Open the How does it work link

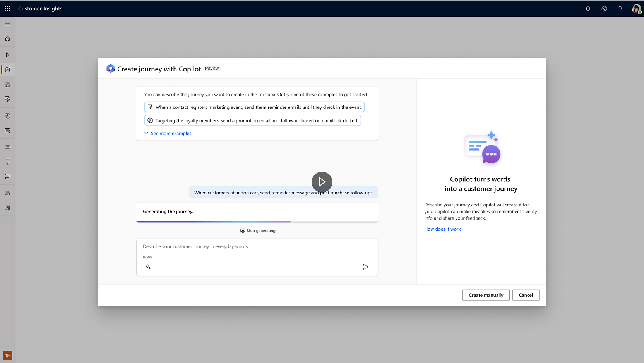point(442,229)
